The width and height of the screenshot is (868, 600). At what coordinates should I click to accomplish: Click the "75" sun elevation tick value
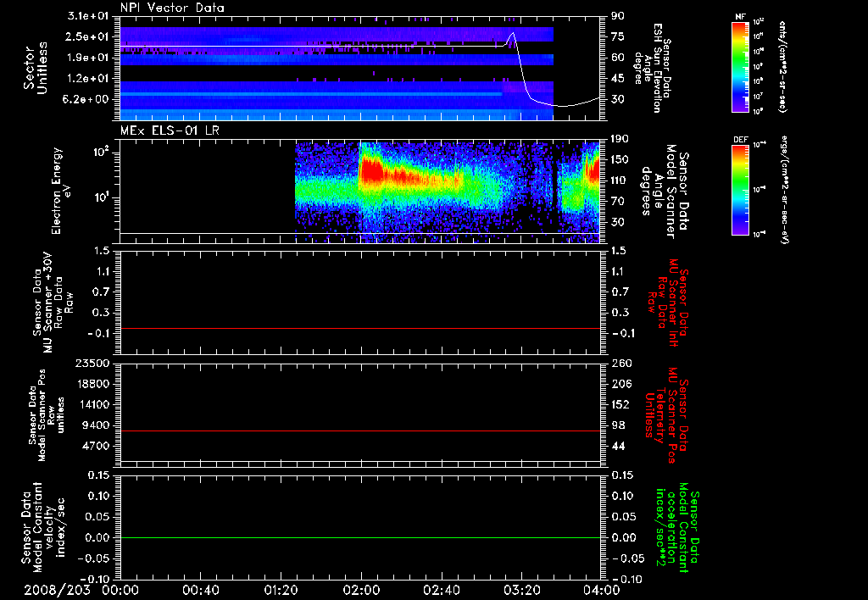click(x=618, y=36)
